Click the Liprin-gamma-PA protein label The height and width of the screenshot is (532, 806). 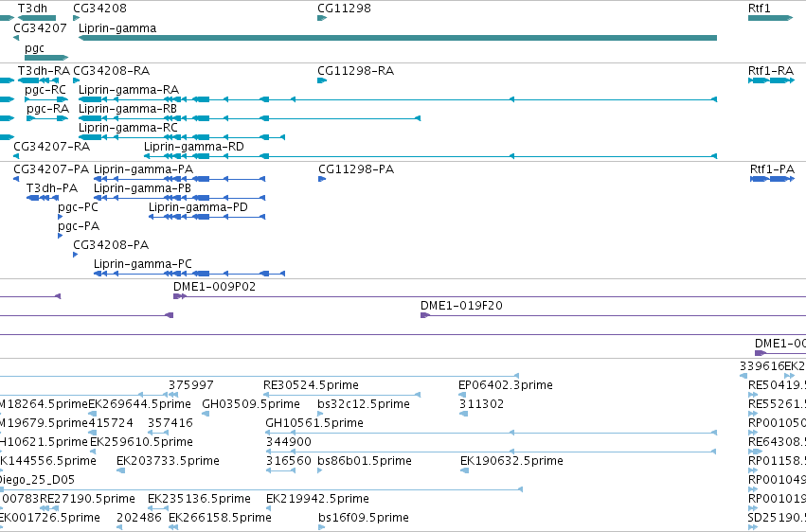[143, 169]
